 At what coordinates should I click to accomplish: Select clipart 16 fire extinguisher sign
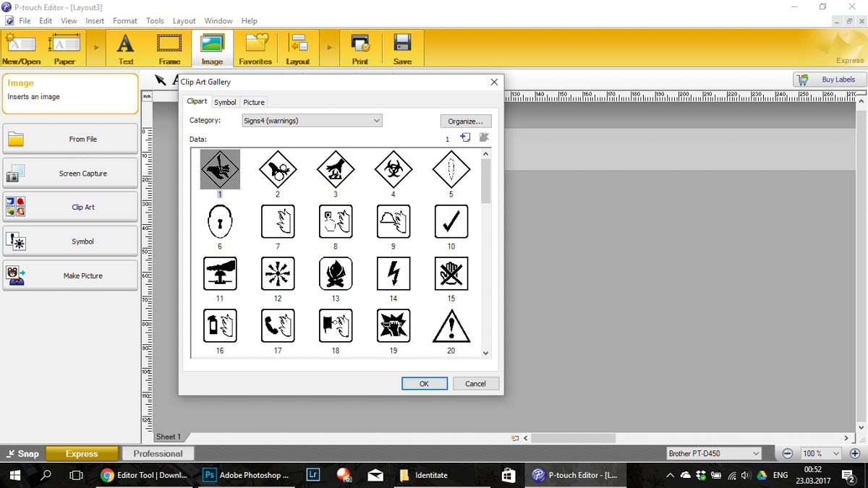220,325
